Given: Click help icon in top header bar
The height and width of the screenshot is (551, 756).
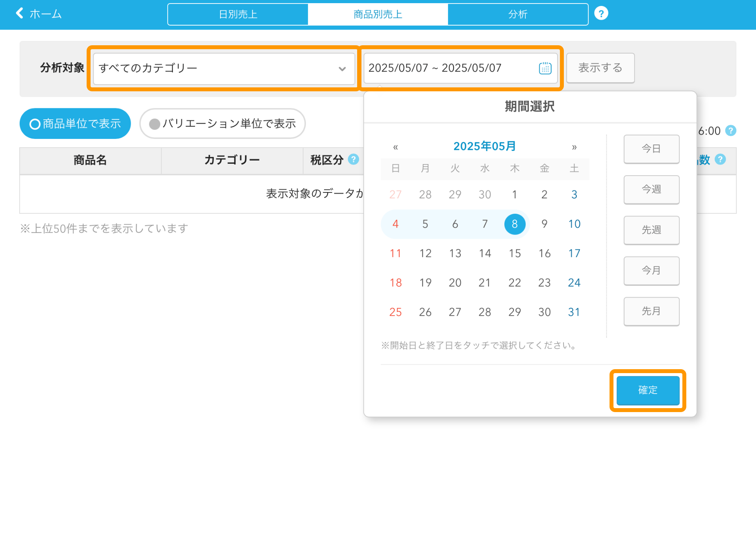Looking at the screenshot, I should (x=601, y=13).
